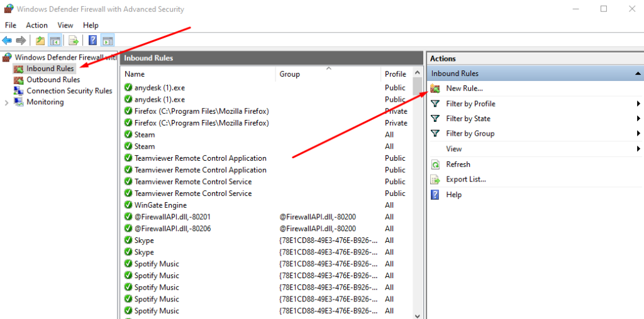
Task: Sort rules by the Group column header
Action: pyautogui.click(x=328, y=74)
